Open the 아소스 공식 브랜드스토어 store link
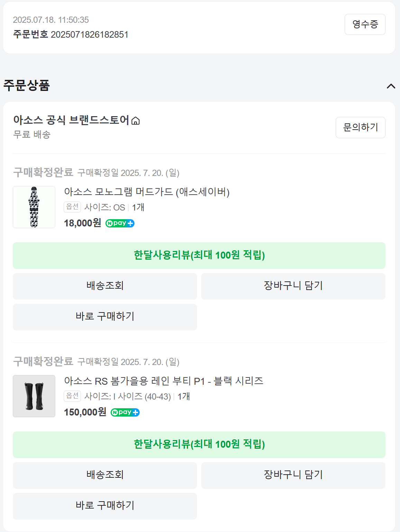This screenshot has width=400, height=532. tap(71, 120)
